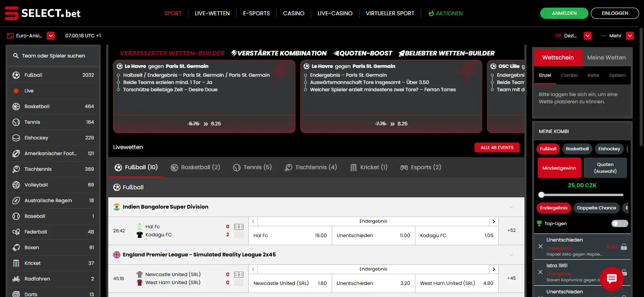Toggle the Top-Ligen switch

(x=619, y=223)
